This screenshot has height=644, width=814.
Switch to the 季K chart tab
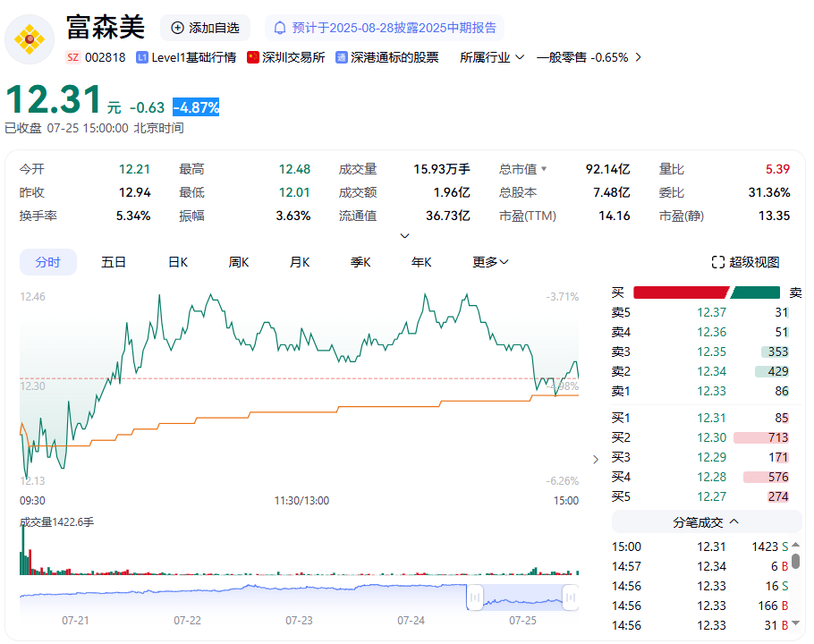[360, 262]
